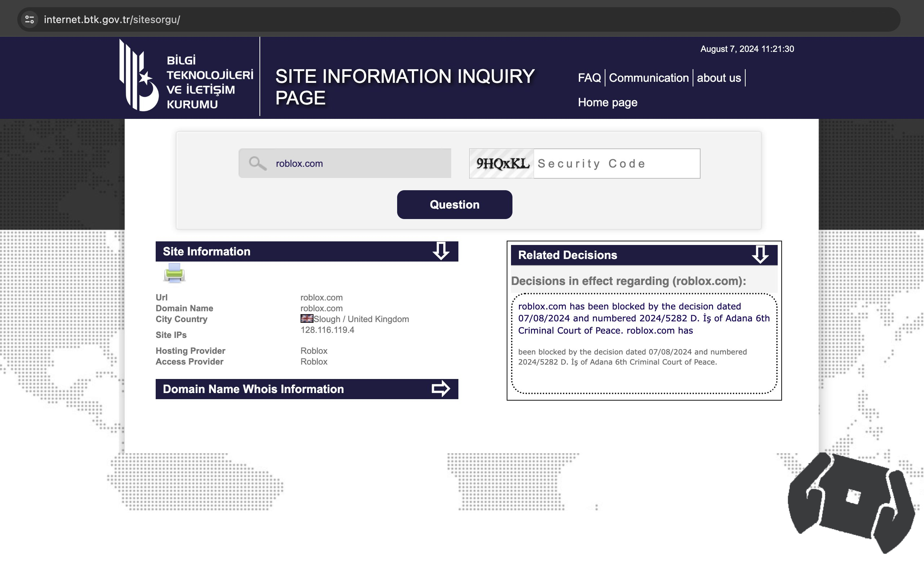Screen dimensions: 924x562
Task: Click Slough / United Kingdom text
Action: pyautogui.click(x=361, y=319)
